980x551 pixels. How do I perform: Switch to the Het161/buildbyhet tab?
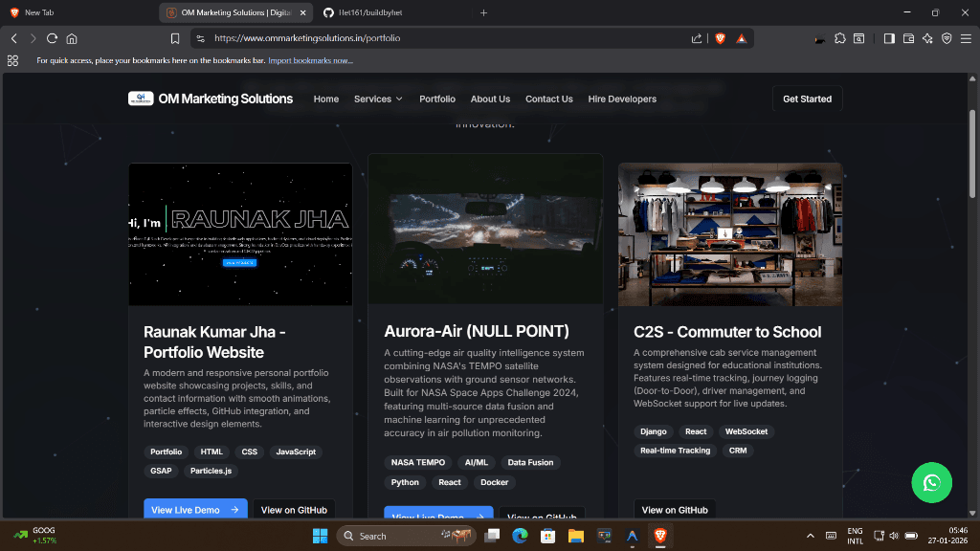(393, 12)
